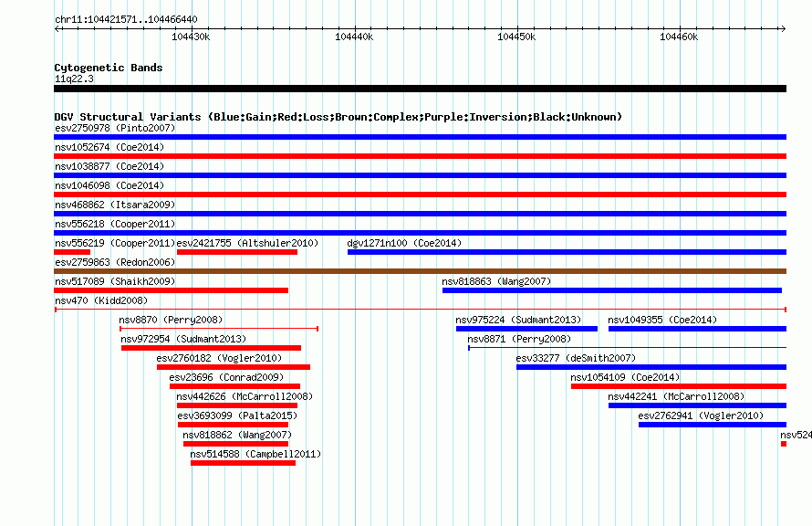
Task: Click the blue dgv1271n100 (Coe2014) gain bar
Action: tap(567, 252)
